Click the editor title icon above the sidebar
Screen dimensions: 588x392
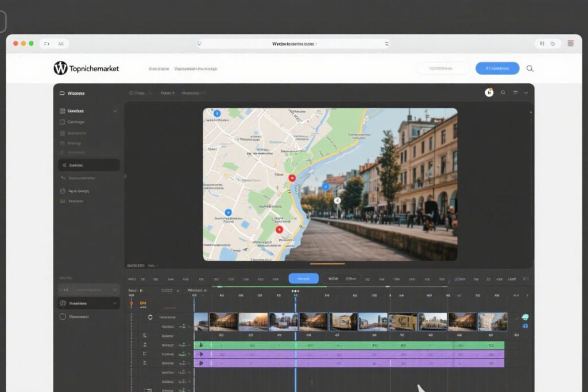pos(62,93)
